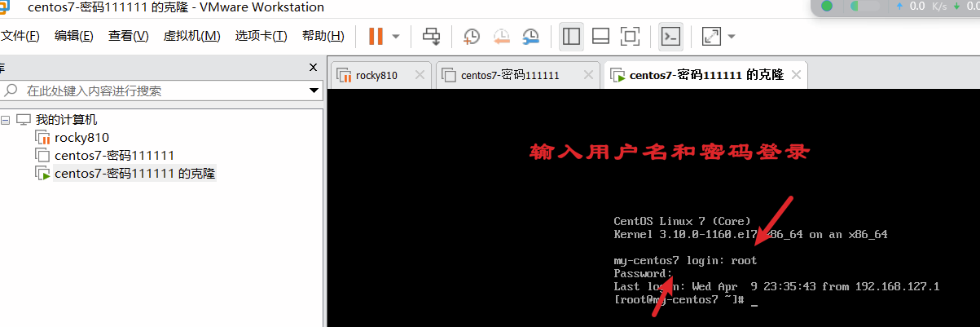
Task: Click the VM icon on the rocky810 tab
Action: (345, 75)
